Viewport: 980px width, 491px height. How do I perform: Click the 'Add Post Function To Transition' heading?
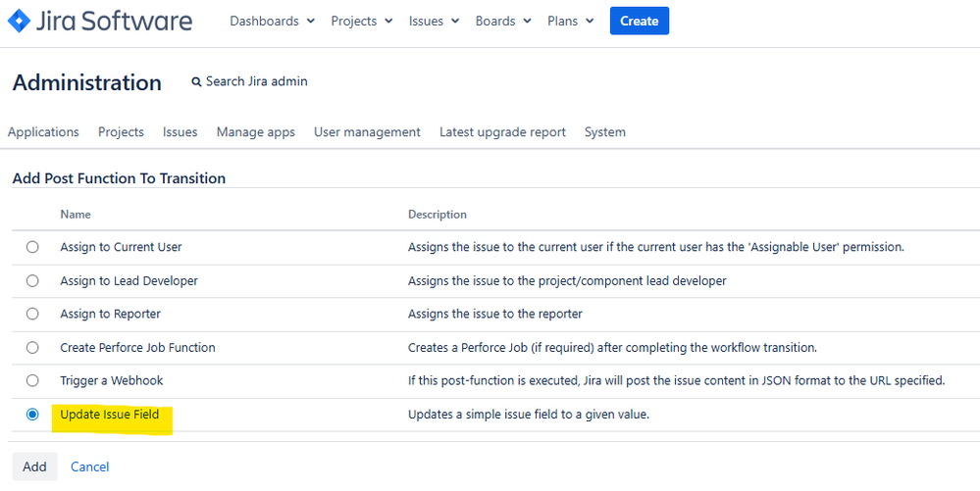119,178
